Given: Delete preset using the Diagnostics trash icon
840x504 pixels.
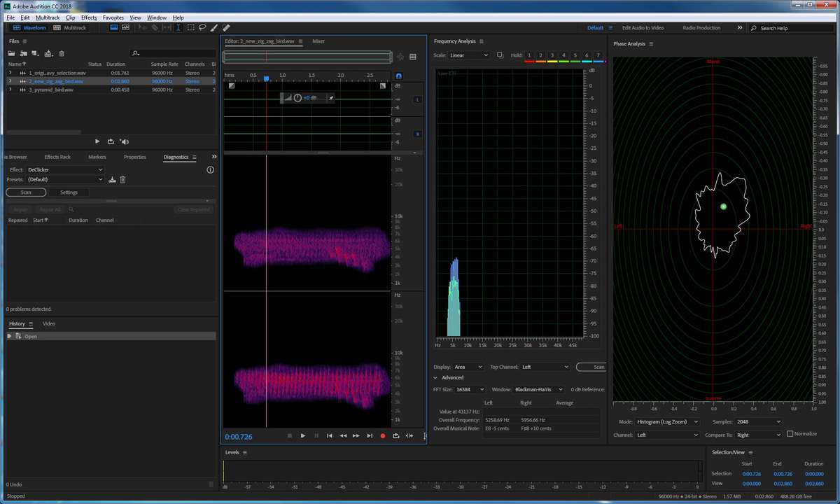Looking at the screenshot, I should [122, 180].
